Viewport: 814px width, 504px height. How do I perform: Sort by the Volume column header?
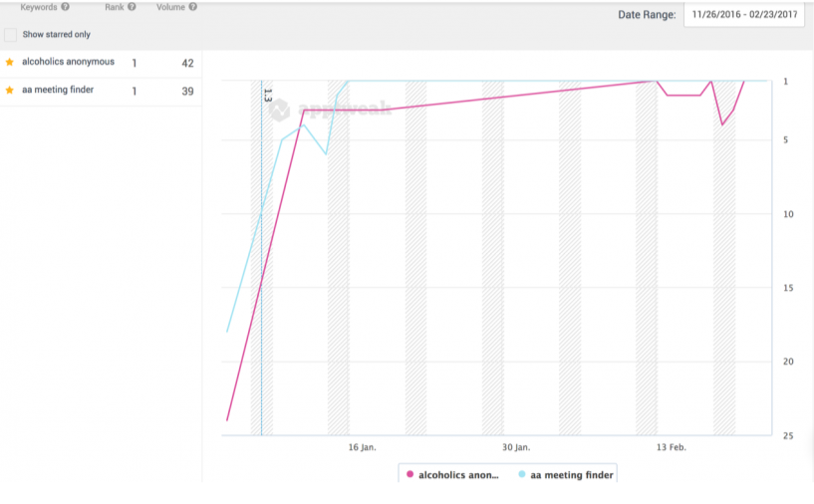(x=170, y=7)
